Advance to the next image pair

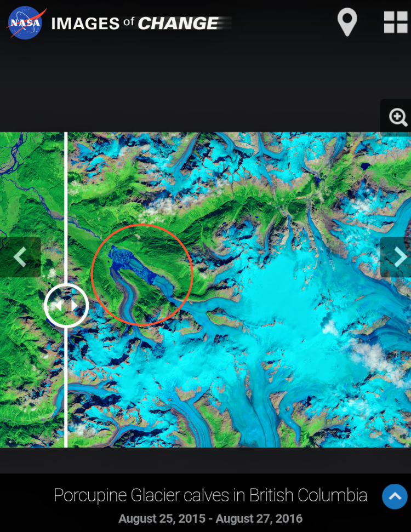[396, 257]
